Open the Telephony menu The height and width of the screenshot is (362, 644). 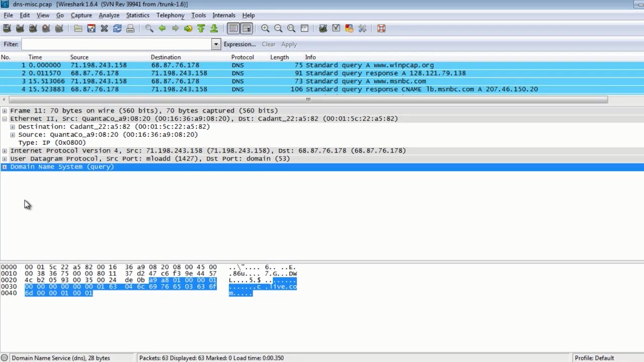pyautogui.click(x=170, y=16)
